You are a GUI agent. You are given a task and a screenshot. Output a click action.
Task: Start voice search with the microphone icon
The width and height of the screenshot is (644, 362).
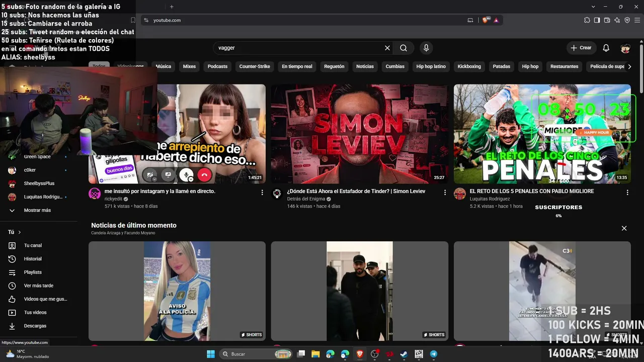(426, 48)
